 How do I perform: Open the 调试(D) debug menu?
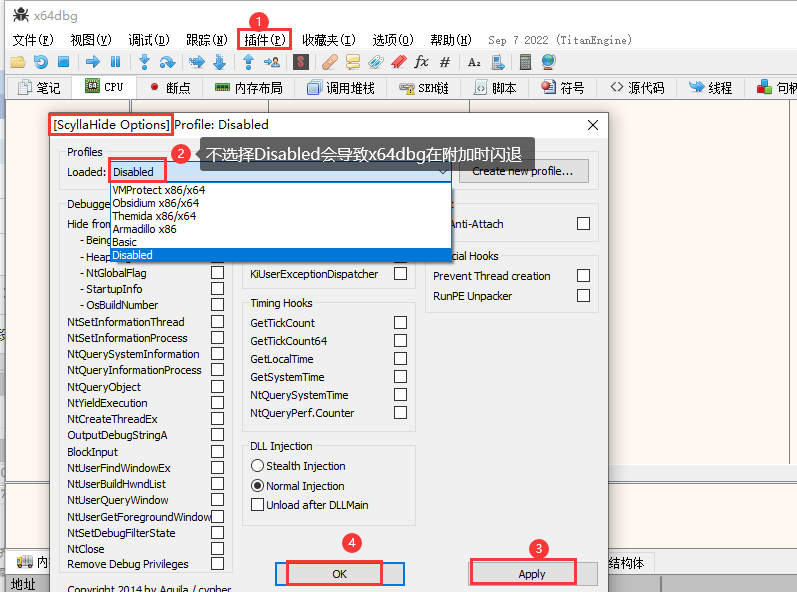pyautogui.click(x=148, y=40)
